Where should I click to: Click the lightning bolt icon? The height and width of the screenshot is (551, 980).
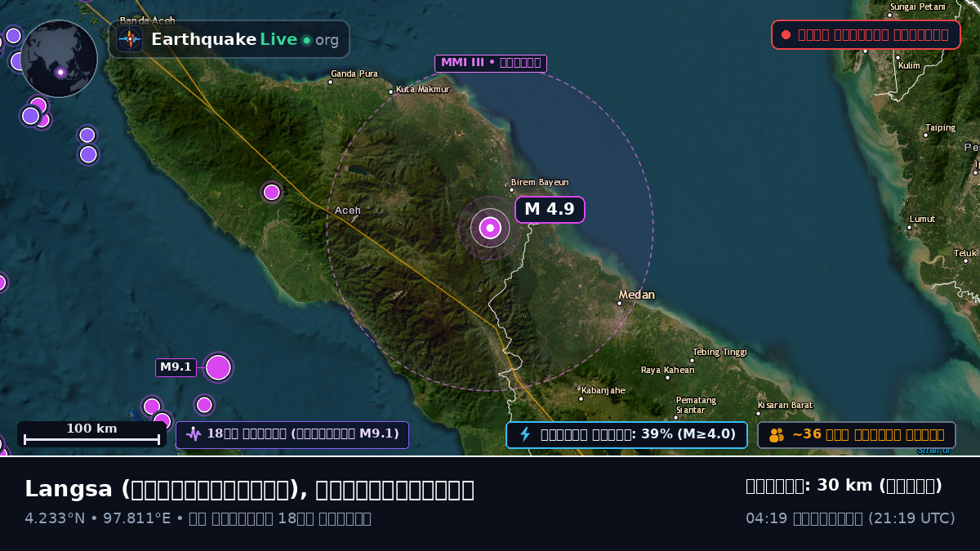point(525,434)
